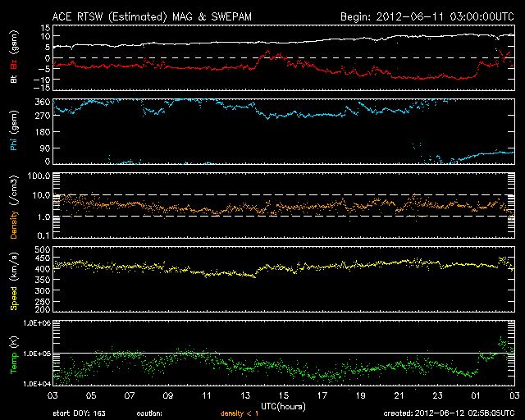Screen dimensions: 525x420
Task: Click the '11' hour label on the time axis
Action: point(207,396)
